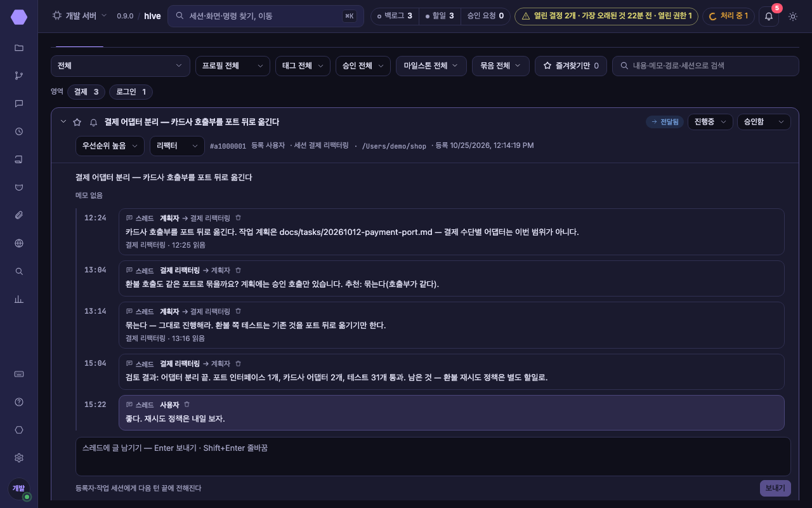Open the 승인 전체 dropdown
The image size is (812, 508).
(x=363, y=66)
